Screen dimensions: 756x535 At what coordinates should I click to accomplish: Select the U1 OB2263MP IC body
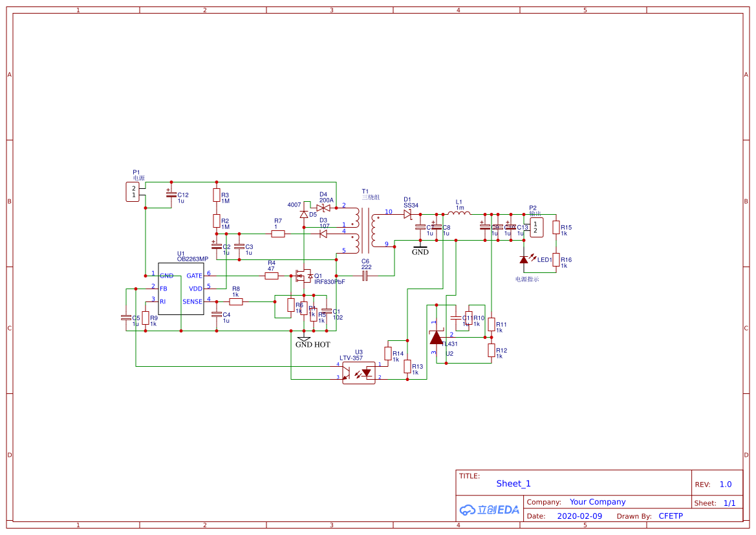181,289
